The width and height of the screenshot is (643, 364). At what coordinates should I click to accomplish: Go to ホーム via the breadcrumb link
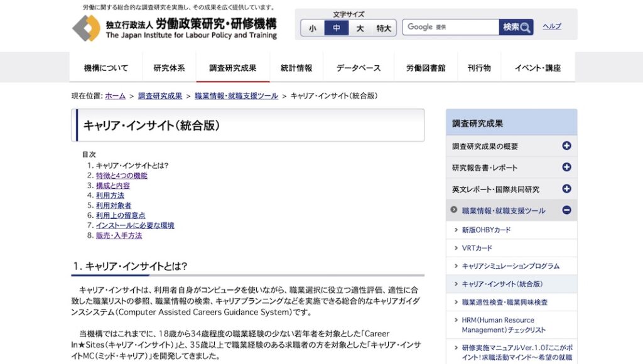115,96
